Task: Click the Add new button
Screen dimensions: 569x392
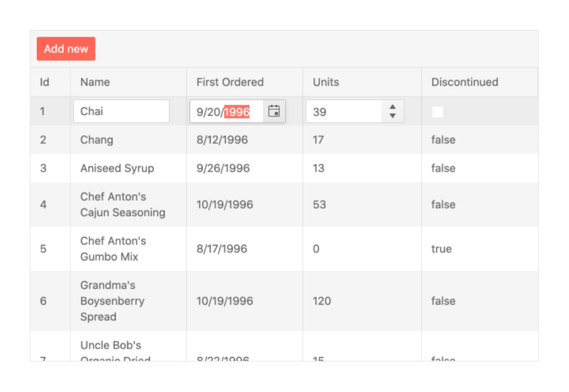Action: [x=66, y=49]
